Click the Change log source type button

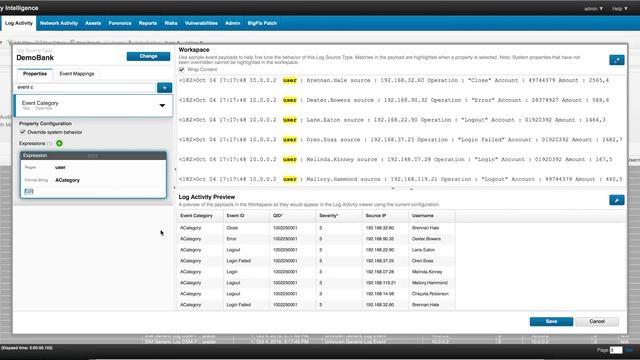148,56
